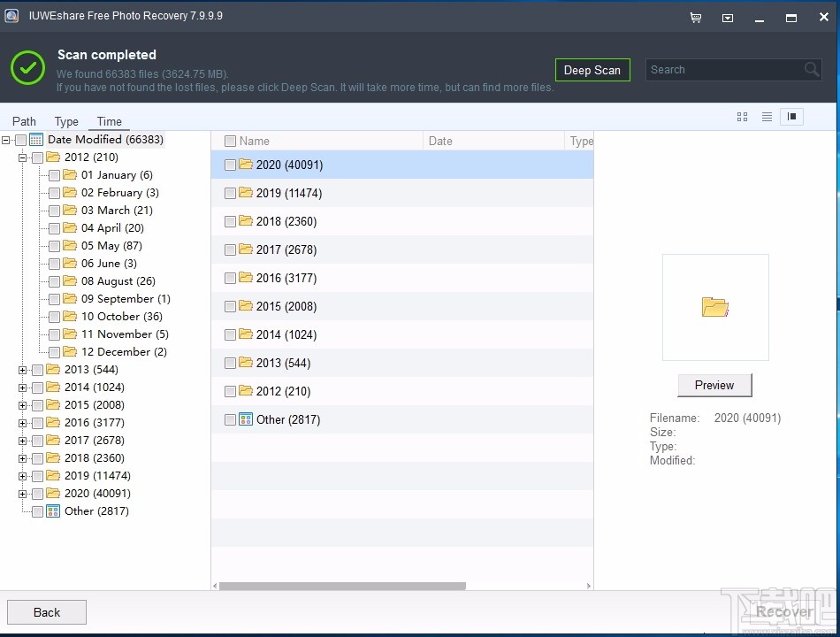
Task: Switch to the Type tab
Action: click(66, 121)
